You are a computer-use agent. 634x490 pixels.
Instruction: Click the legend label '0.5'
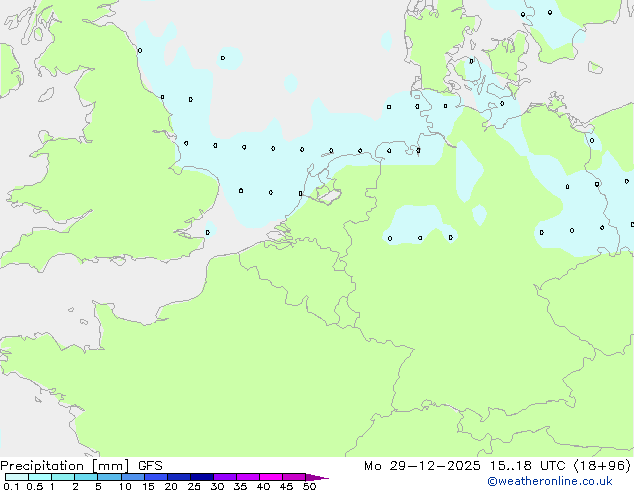tap(34, 486)
